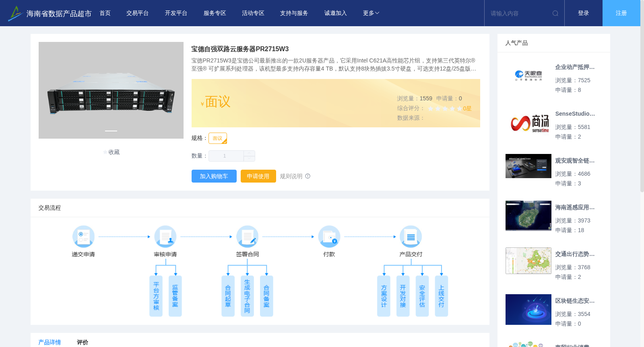Image resolution: width=644 pixels, height=347 pixels.
Task: Go to 首页 in navigation
Action: 105,13
